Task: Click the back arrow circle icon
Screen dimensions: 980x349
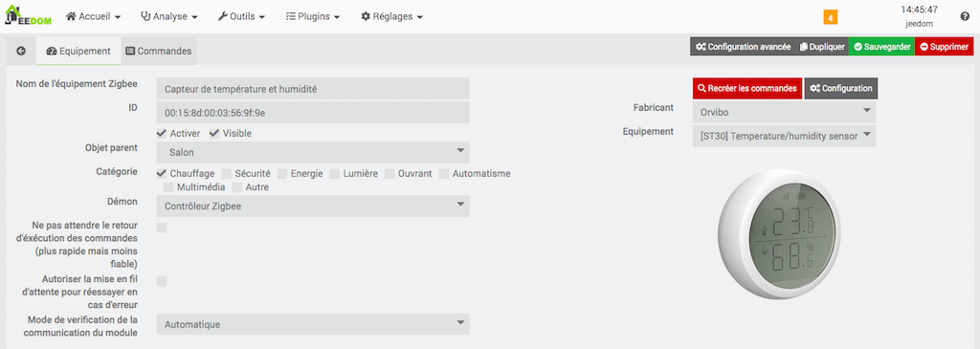Action: [21, 52]
